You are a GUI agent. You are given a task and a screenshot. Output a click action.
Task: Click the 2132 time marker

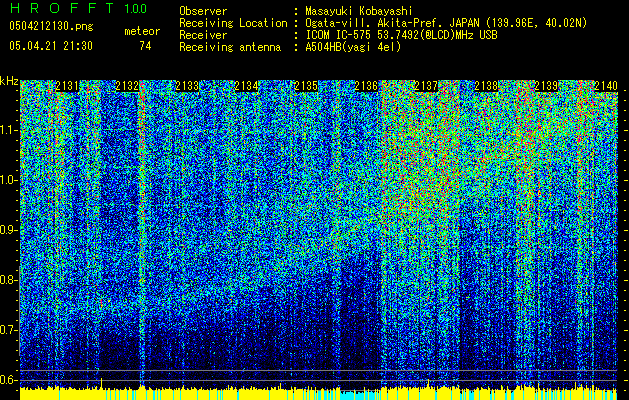127,86
